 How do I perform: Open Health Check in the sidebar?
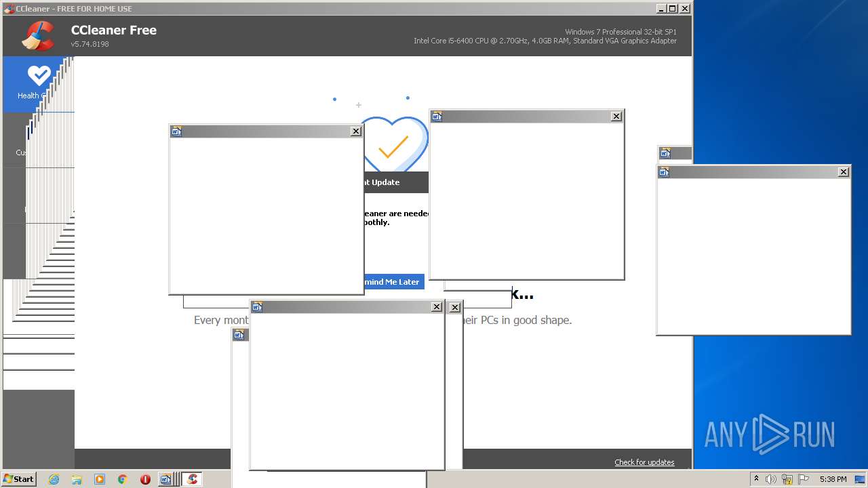pyautogui.click(x=39, y=84)
